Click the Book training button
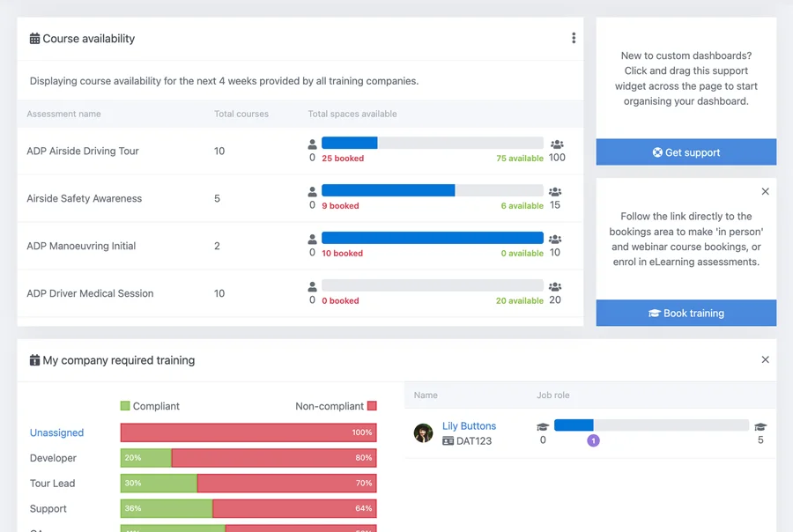Image resolution: width=793 pixels, height=532 pixels. pyautogui.click(x=686, y=313)
